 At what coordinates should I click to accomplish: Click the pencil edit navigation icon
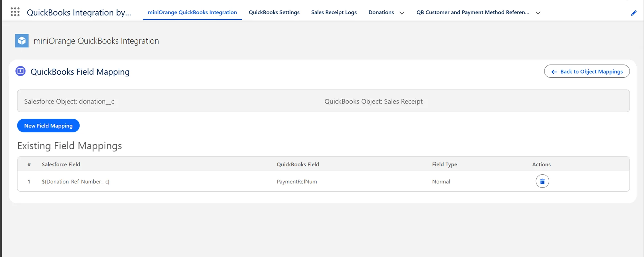click(x=633, y=13)
